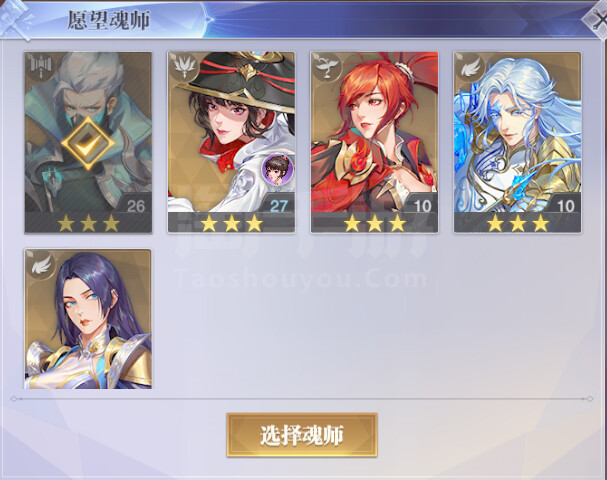Click the wing class icon on purple-haired card
Viewport: 607px width, 480px height.
tap(40, 264)
